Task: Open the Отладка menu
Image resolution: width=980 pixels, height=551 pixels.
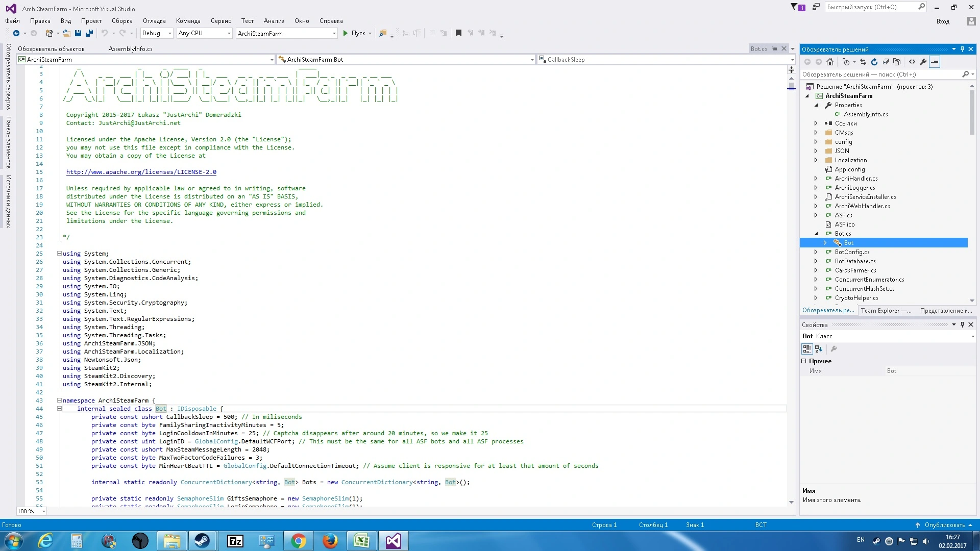Action: [154, 21]
